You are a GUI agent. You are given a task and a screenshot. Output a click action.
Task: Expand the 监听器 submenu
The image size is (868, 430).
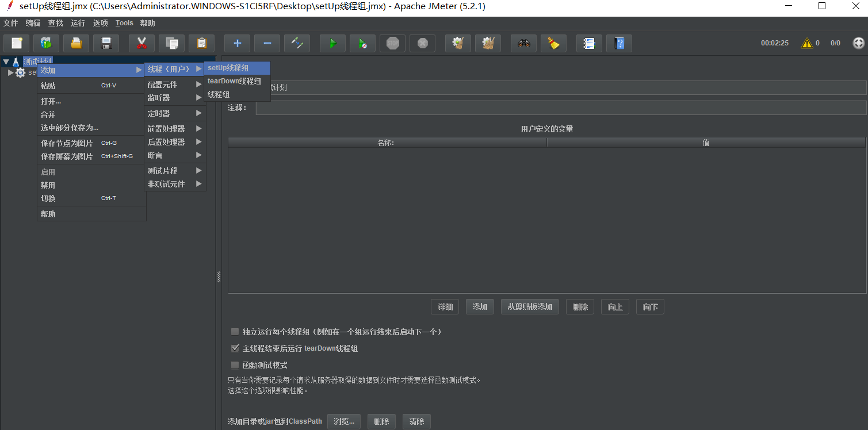pos(174,98)
